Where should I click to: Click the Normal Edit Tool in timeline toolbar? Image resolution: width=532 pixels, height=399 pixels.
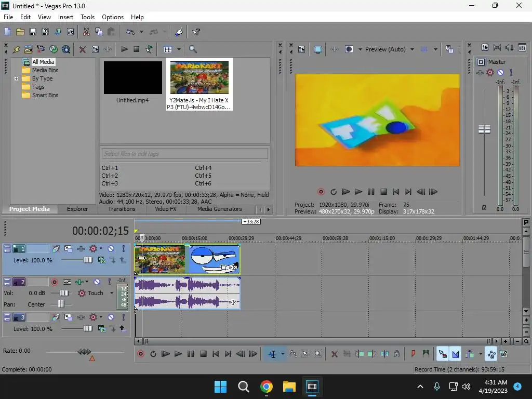[272, 354]
